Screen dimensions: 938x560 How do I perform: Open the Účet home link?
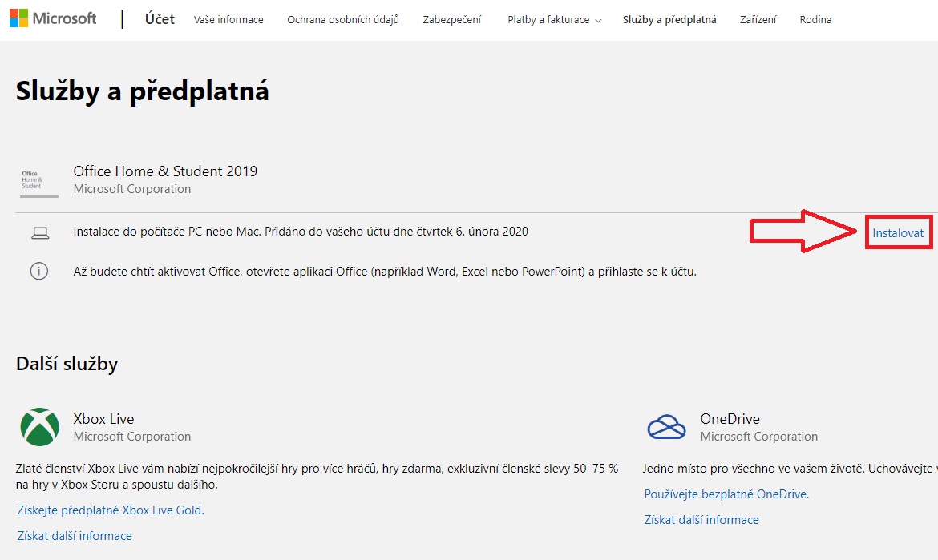160,19
